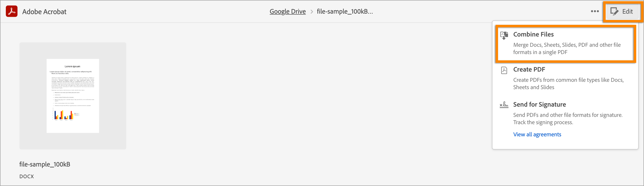Click the file-sample_100kB name below thumbnail
Image resolution: width=644 pixels, height=186 pixels.
point(45,164)
